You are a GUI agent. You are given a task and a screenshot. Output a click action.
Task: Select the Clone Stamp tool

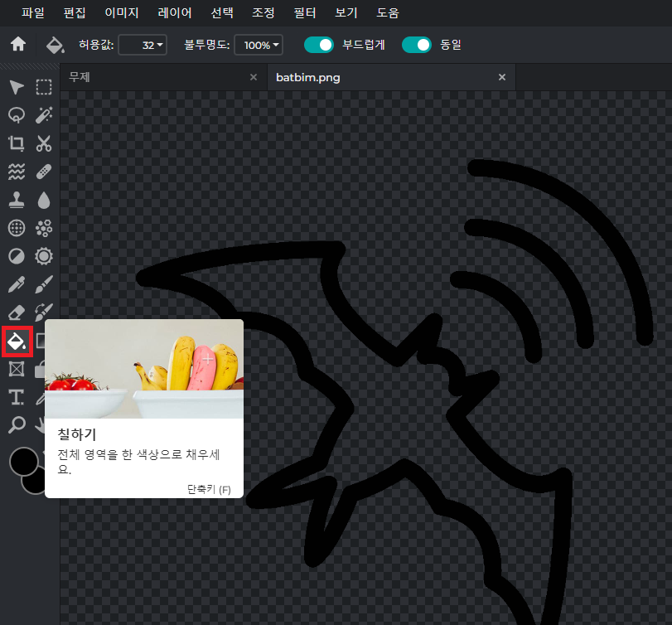click(x=17, y=201)
